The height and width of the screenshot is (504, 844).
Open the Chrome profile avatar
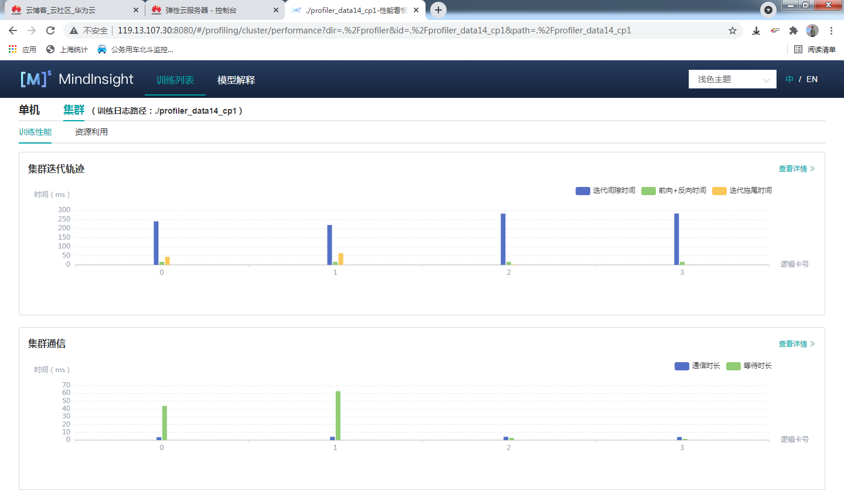coord(812,30)
